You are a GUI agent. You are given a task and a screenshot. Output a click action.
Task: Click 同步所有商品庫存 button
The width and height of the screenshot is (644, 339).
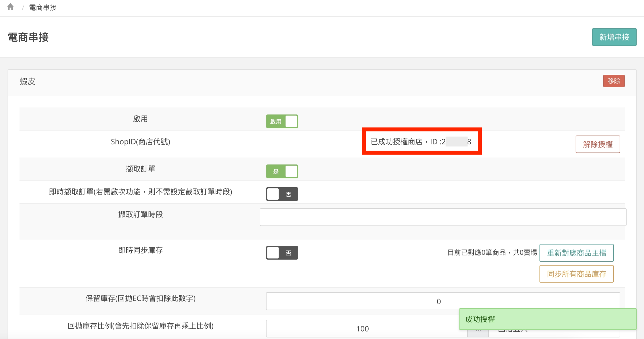point(576,274)
